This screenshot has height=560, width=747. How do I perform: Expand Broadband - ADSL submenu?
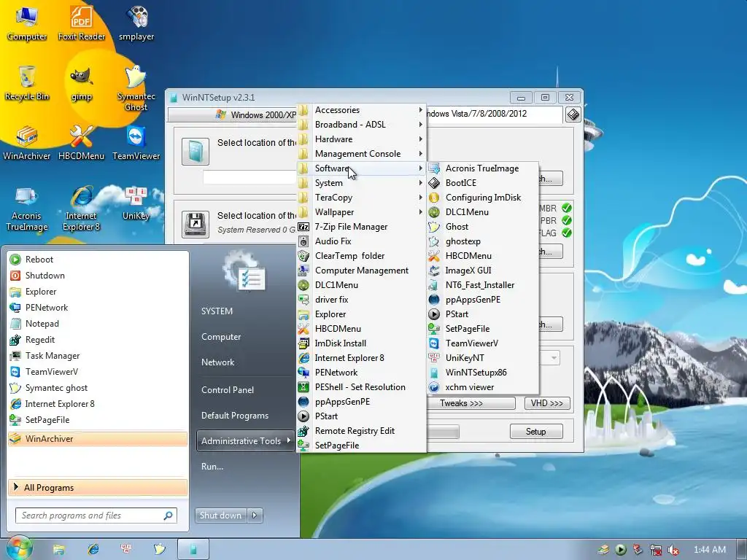coord(360,125)
